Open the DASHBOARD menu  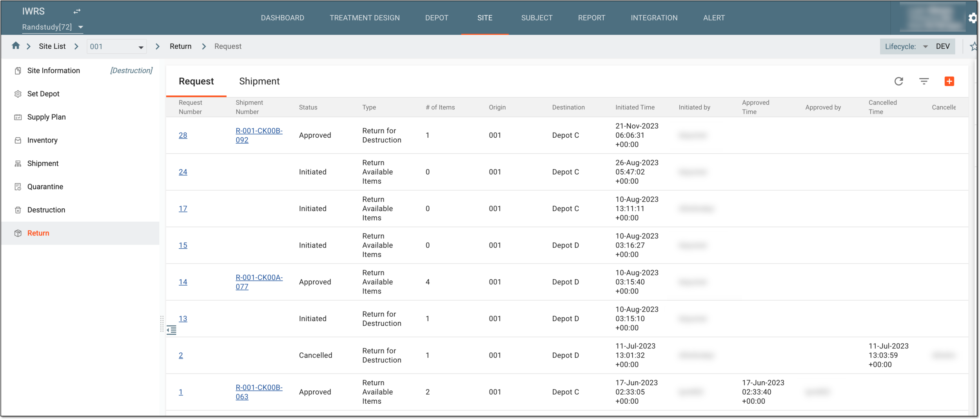click(x=282, y=18)
